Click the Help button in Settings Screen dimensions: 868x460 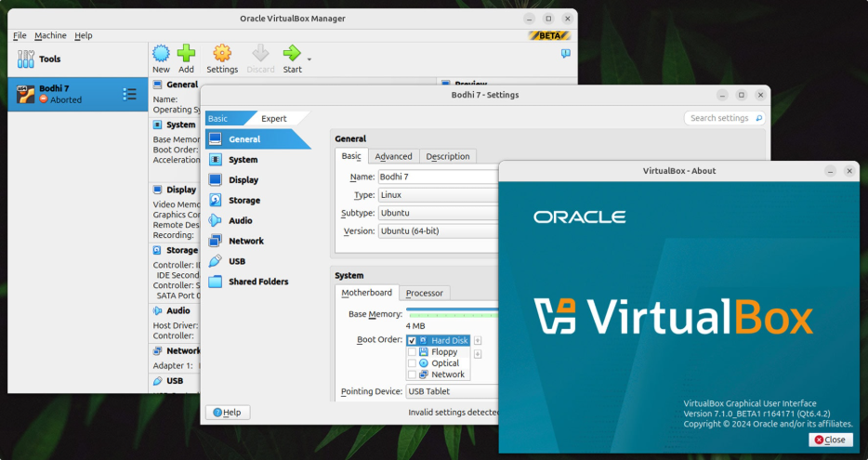228,413
